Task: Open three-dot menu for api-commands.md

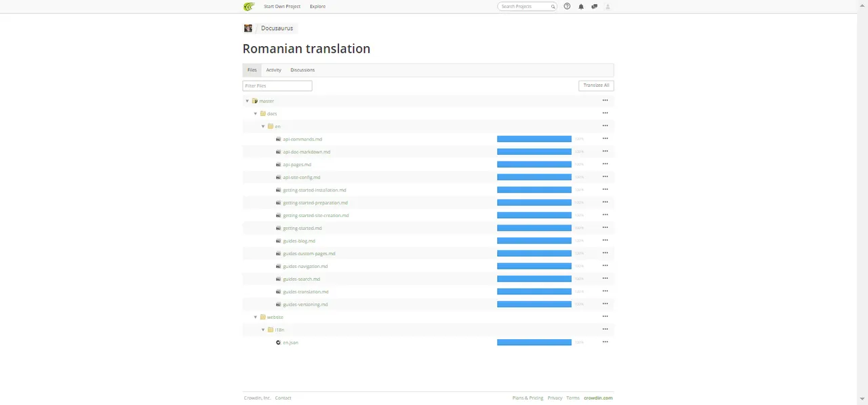Action: pos(605,138)
